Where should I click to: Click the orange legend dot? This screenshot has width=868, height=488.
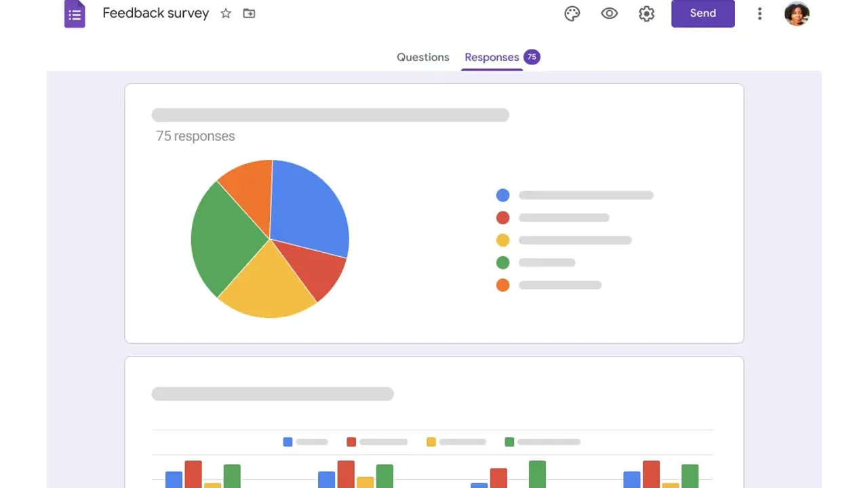pos(502,285)
